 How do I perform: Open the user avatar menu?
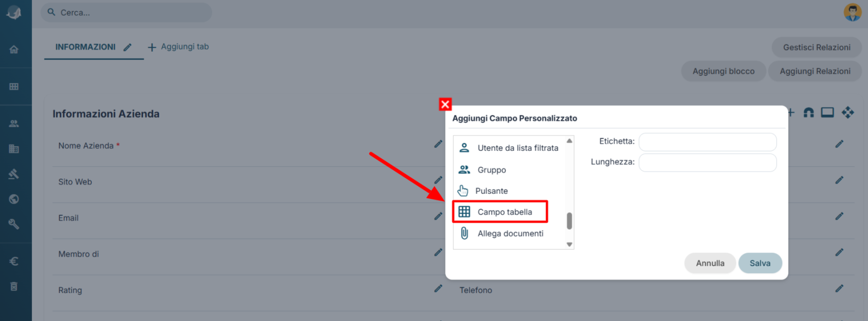(x=852, y=12)
